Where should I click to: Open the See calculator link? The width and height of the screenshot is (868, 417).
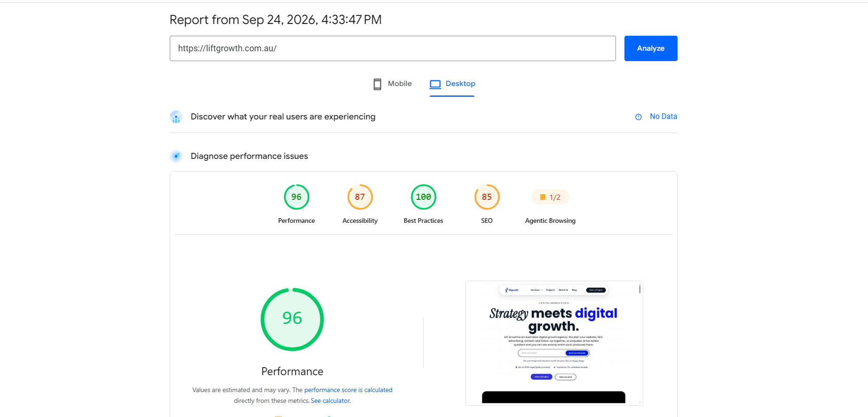point(331,401)
